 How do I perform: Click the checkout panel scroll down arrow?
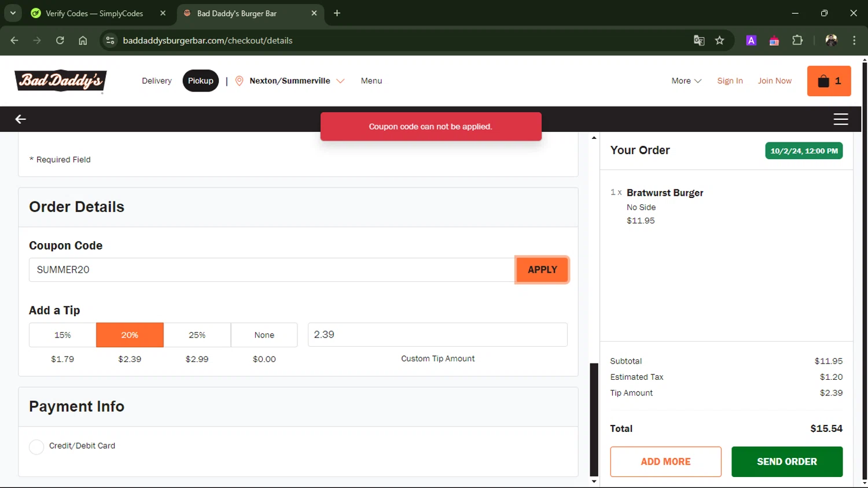[594, 482]
